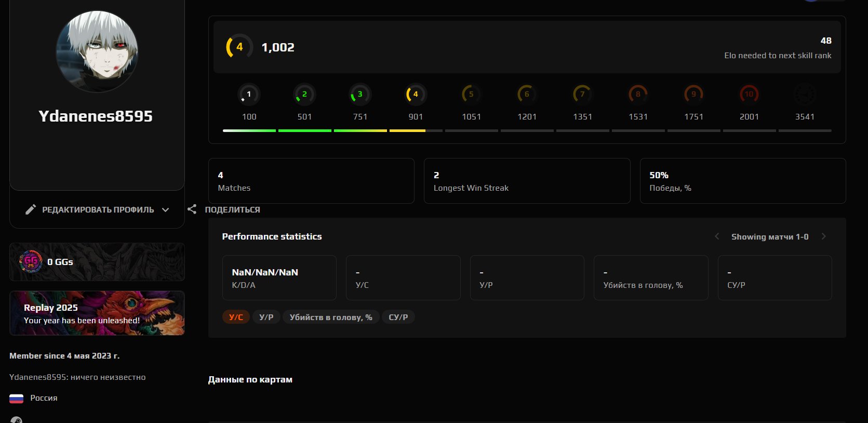868x423 pixels.
Task: Click the skill level 8 icon
Action: (x=638, y=95)
